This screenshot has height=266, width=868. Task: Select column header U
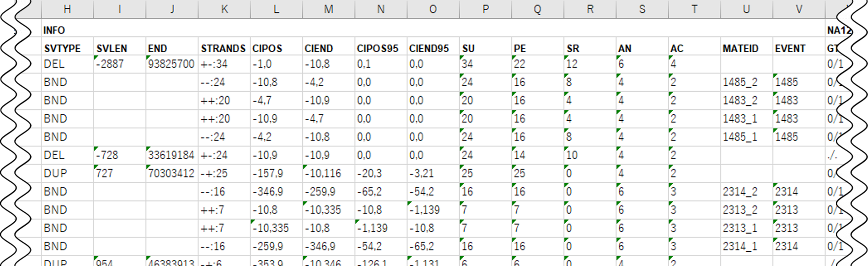tap(746, 9)
